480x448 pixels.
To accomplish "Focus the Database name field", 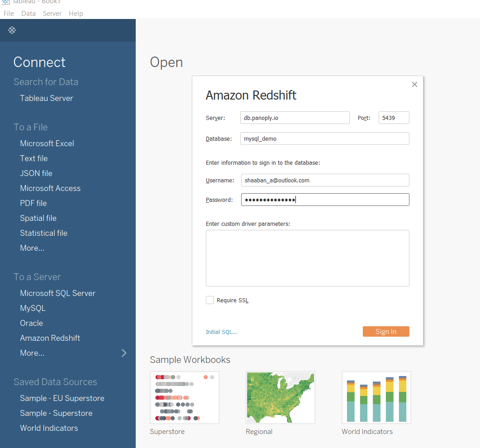I will (x=324, y=138).
